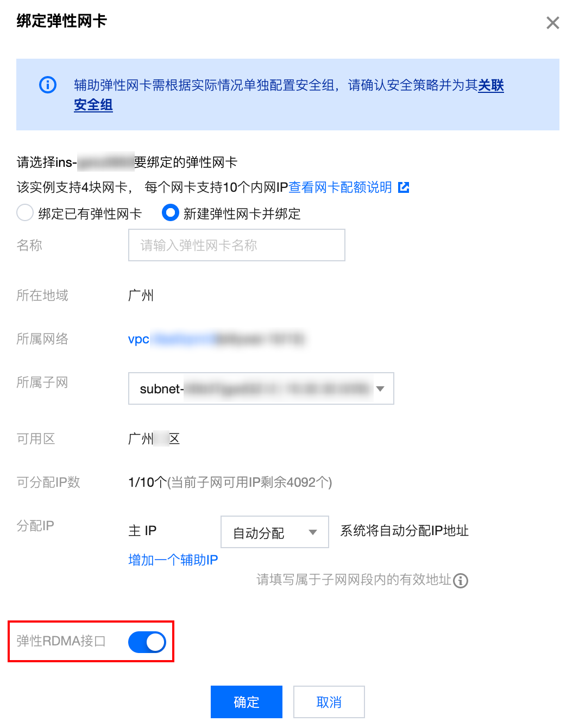
Task: Click the info icon in blue banner
Action: [x=48, y=85]
